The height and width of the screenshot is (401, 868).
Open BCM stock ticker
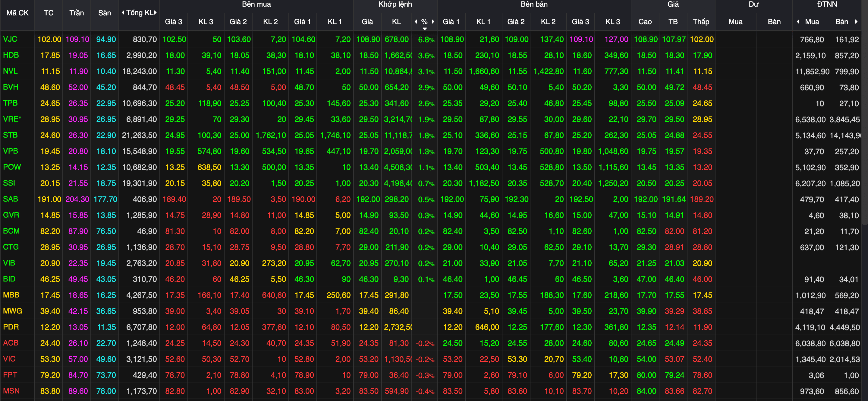click(x=11, y=231)
